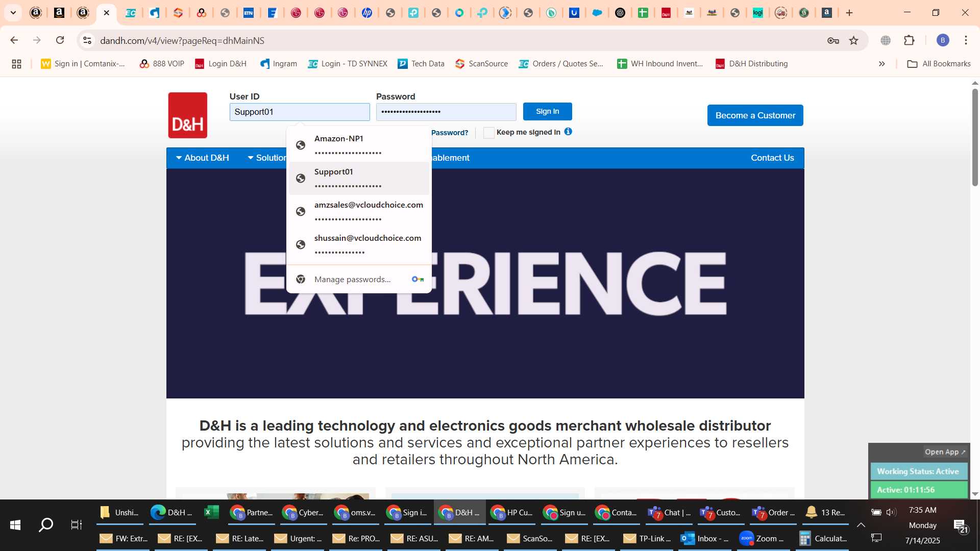
Task: Switch to the logi browser tab
Action: click(757, 13)
